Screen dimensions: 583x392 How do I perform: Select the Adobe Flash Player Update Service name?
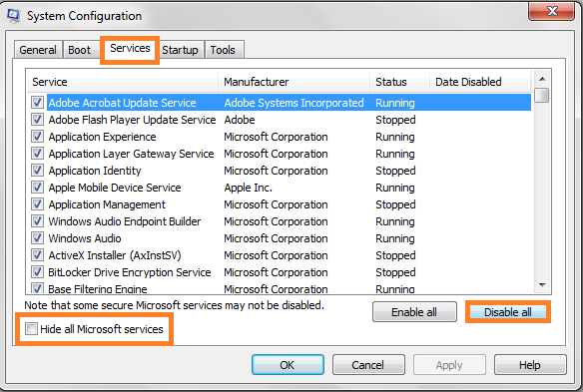pos(132,120)
